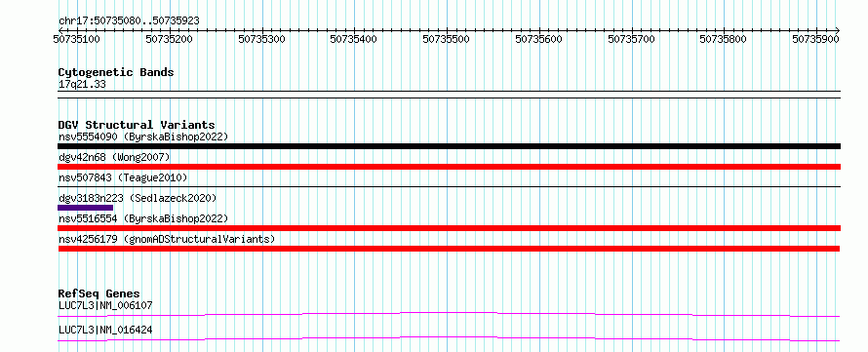
Task: Click the 50735400 ruler tick label
Action: click(353, 39)
